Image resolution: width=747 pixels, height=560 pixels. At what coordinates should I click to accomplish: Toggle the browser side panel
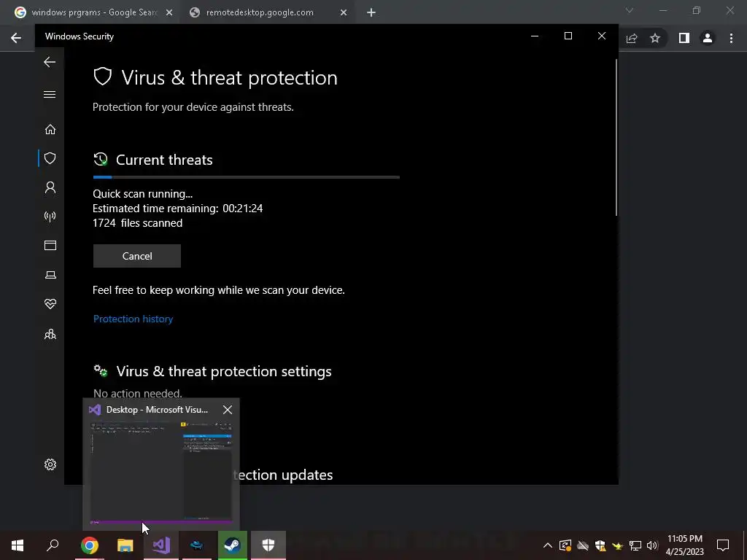684,38
